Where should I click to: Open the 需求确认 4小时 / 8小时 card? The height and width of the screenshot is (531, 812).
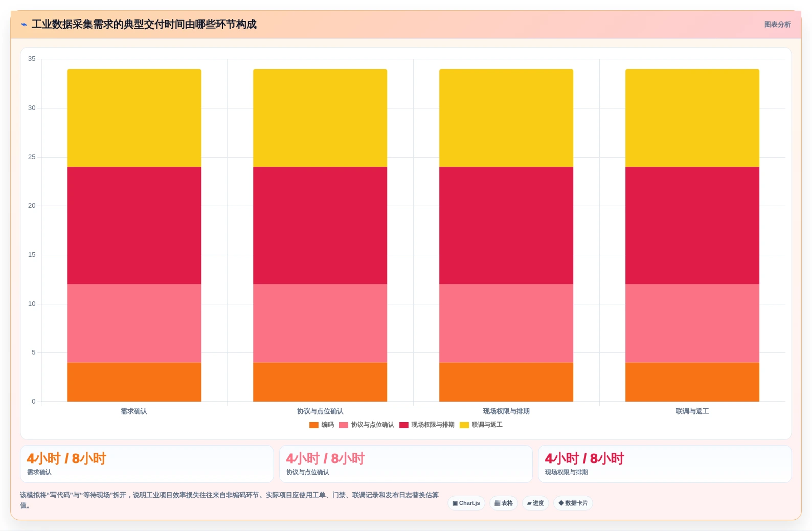point(147,464)
